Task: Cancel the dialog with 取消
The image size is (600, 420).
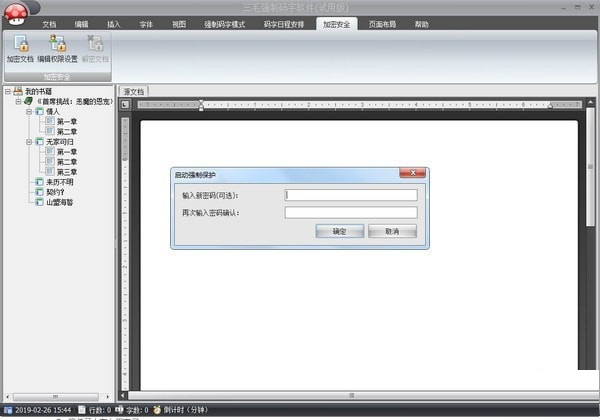Action: point(392,231)
